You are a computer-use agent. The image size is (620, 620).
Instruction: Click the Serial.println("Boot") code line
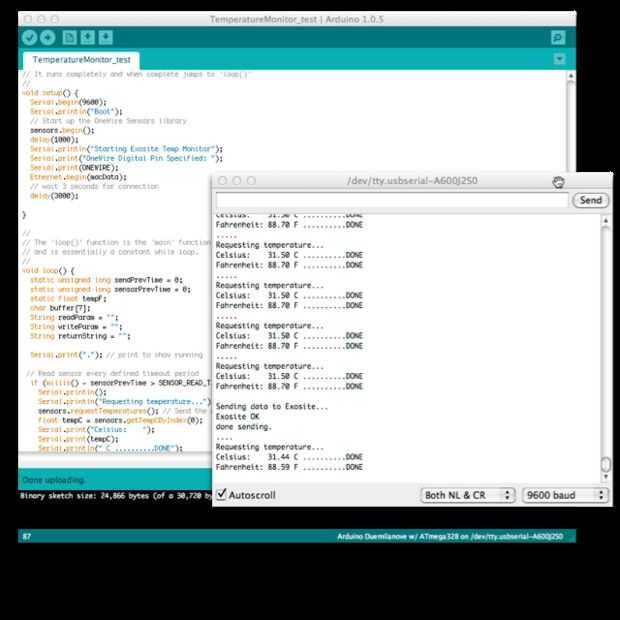click(x=76, y=112)
